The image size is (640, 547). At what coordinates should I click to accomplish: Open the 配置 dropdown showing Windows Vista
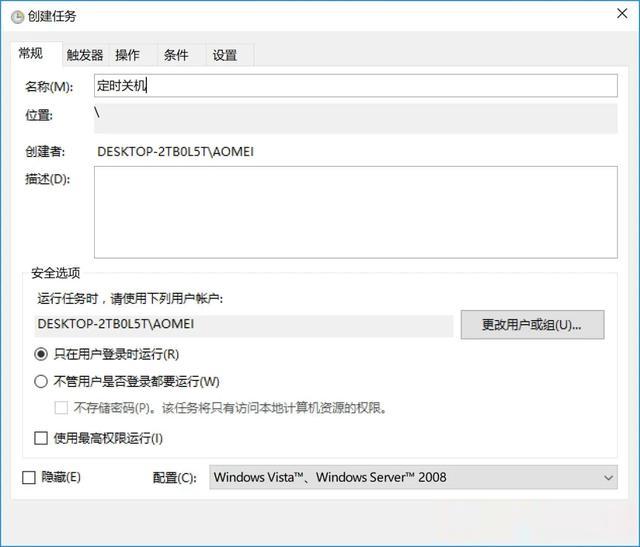click(413, 477)
